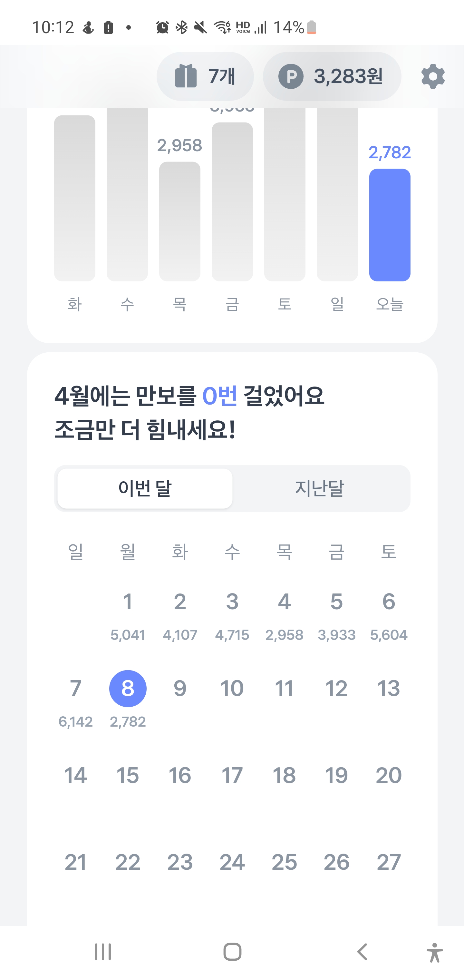Open the 3,283원 points balance
The height and width of the screenshot is (980, 464).
click(x=348, y=76)
